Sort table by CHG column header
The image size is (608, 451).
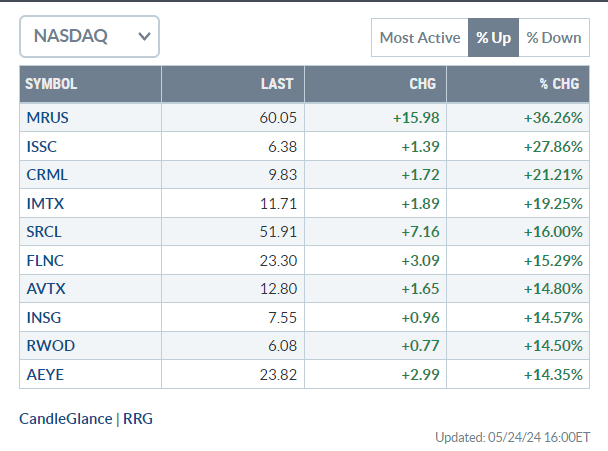(423, 85)
